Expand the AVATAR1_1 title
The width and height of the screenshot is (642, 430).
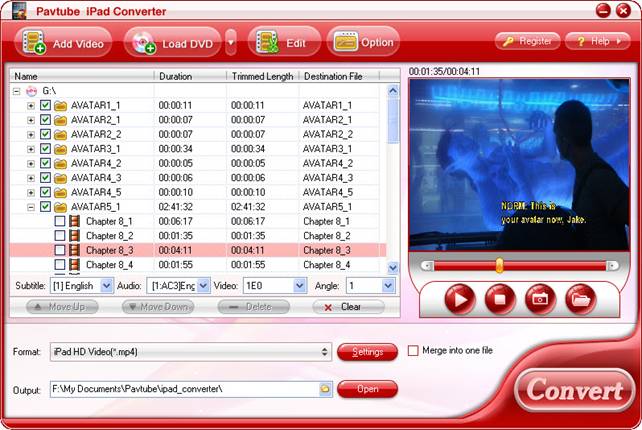[31, 106]
